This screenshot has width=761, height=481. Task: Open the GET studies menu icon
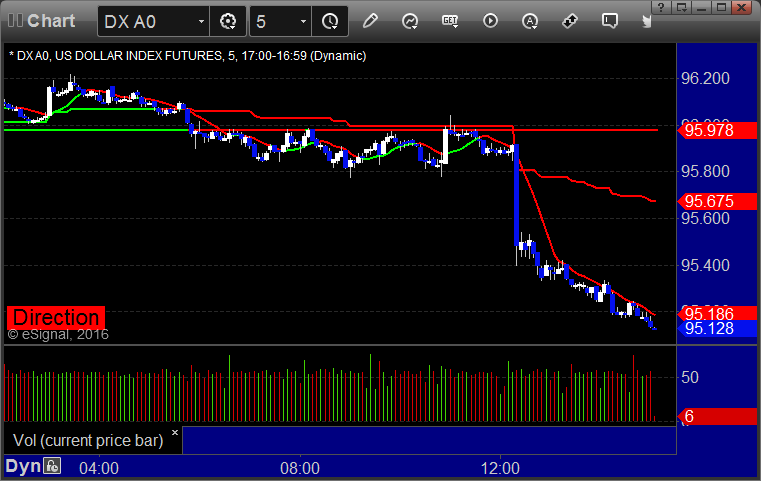click(450, 21)
